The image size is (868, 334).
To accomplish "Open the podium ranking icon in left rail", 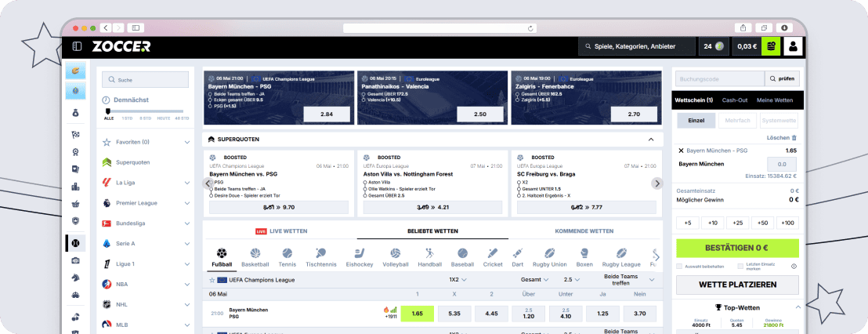I will (x=76, y=187).
